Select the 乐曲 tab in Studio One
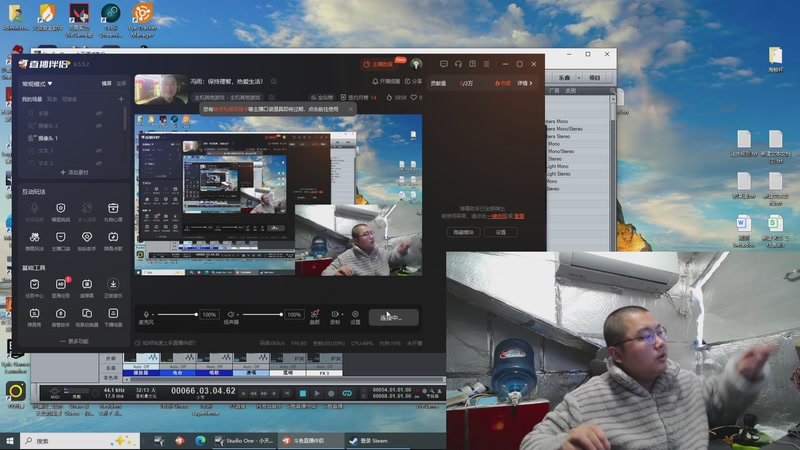 click(564, 78)
